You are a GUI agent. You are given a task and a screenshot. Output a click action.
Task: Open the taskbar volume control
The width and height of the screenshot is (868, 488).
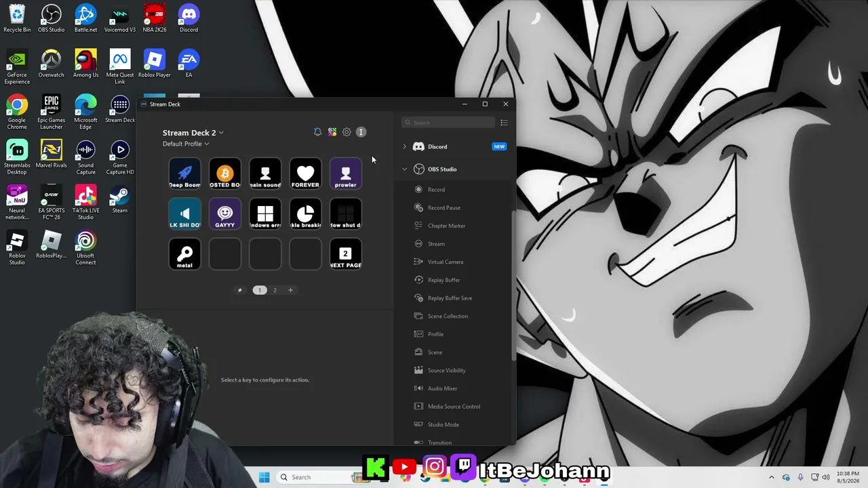click(826, 477)
